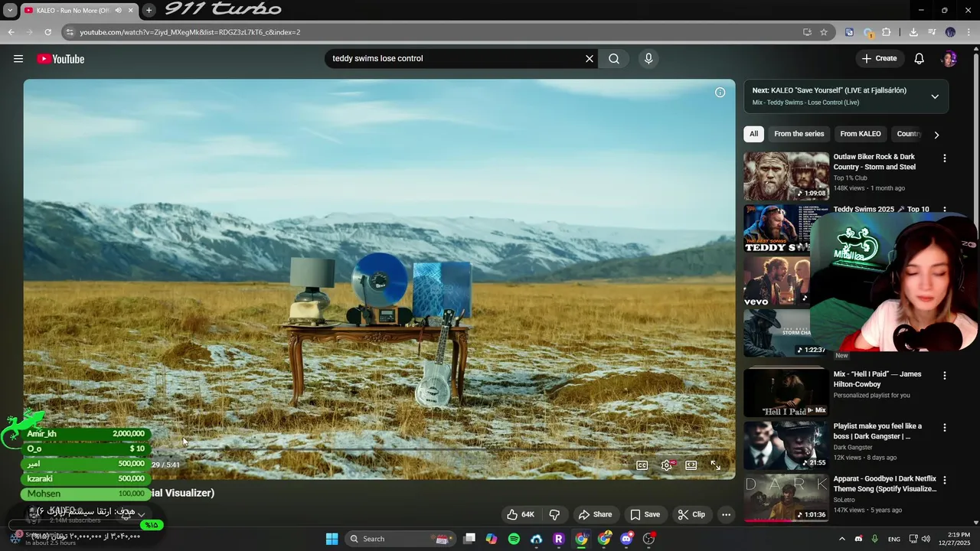Open Windows Start menu
The width and height of the screenshot is (980, 551).
[x=332, y=539]
